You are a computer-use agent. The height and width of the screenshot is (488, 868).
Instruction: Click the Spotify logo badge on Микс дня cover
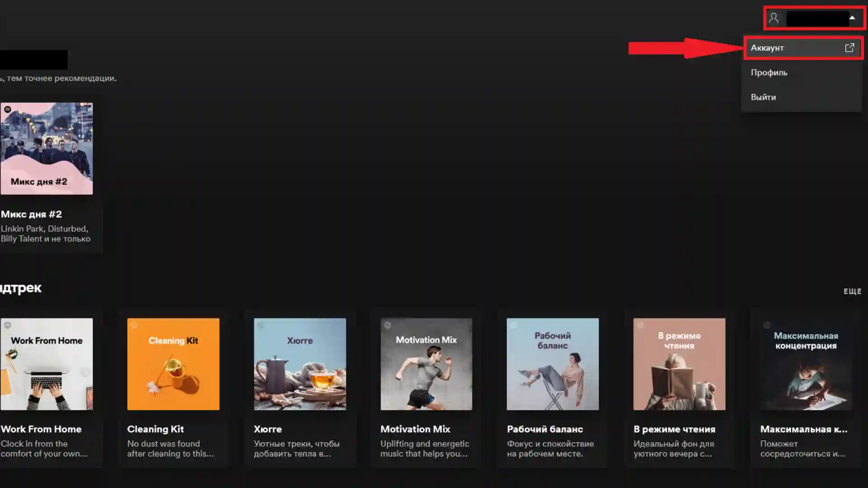click(8, 109)
